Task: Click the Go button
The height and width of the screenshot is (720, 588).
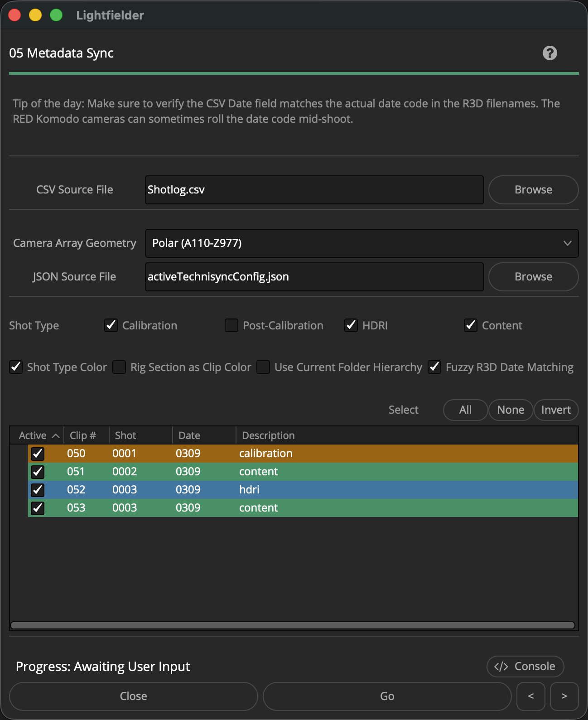Action: coord(387,696)
